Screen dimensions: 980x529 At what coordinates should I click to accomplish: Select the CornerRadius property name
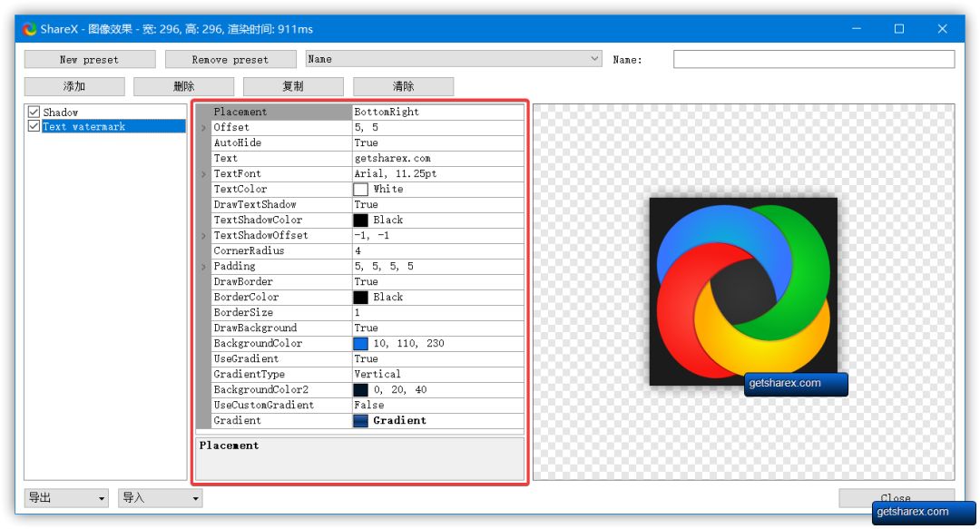point(249,250)
